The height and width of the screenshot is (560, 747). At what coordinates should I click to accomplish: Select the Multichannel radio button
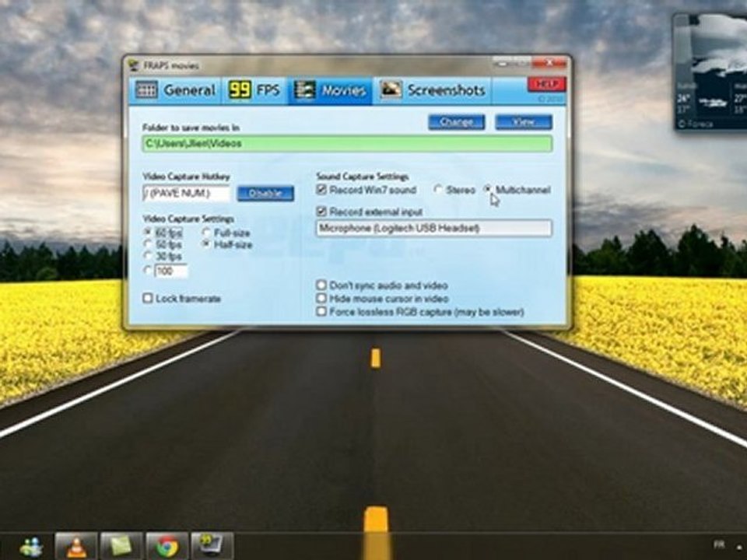[487, 190]
